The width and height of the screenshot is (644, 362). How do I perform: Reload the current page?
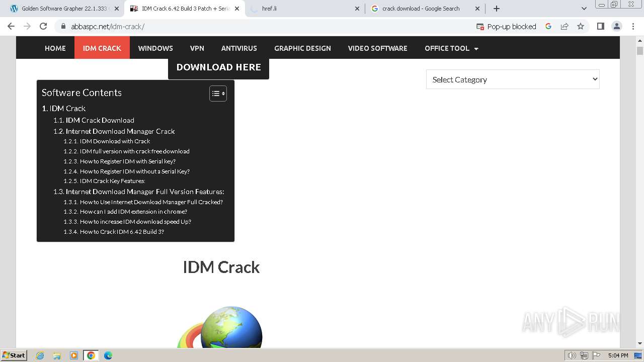point(43,27)
